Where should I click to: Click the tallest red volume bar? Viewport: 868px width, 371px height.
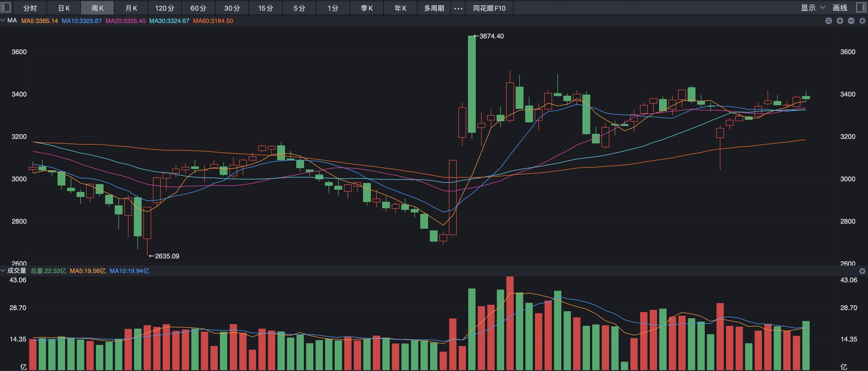click(x=510, y=323)
